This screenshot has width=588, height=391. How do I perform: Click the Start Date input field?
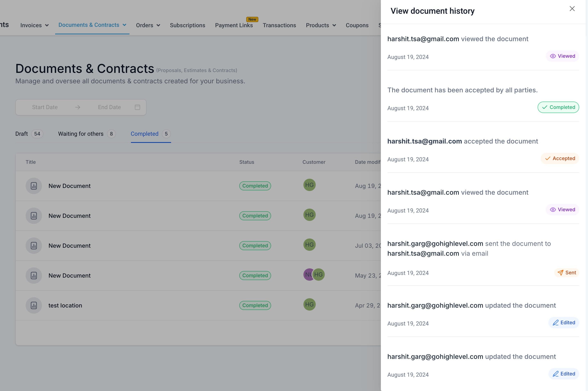45,107
